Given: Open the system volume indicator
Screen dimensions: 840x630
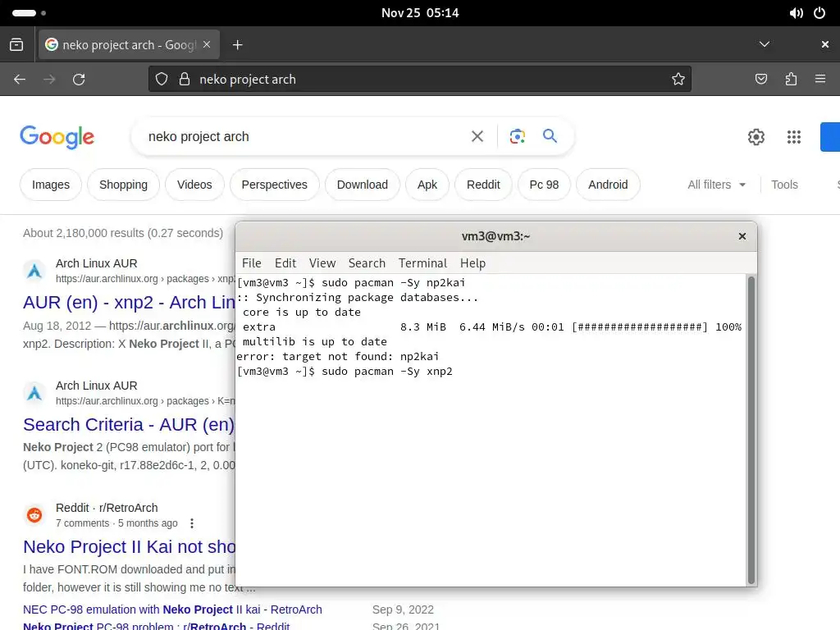Looking at the screenshot, I should (x=796, y=13).
